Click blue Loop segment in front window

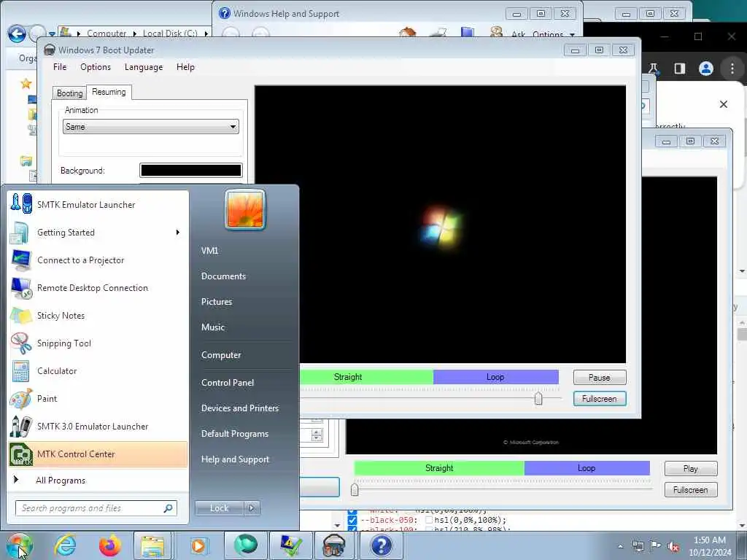coord(495,377)
